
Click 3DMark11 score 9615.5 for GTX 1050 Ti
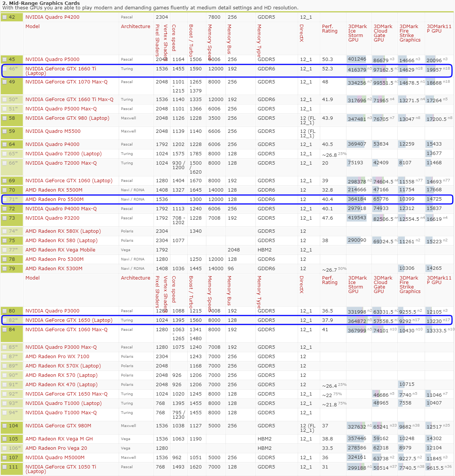click(x=435, y=468)
